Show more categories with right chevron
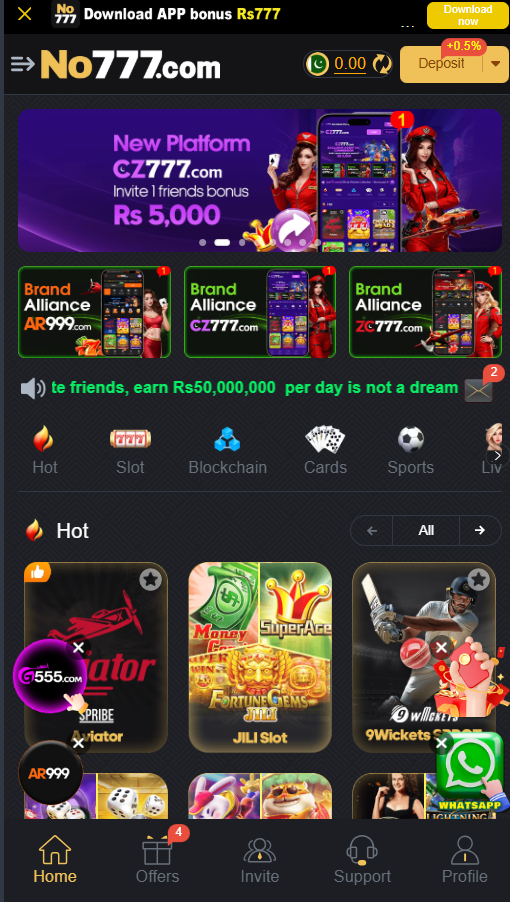The width and height of the screenshot is (510, 902). click(498, 456)
